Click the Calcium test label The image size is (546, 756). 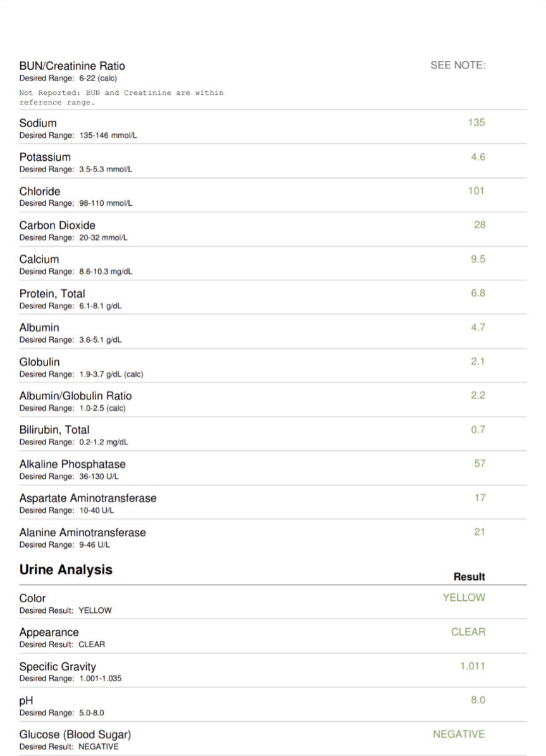tap(39, 259)
